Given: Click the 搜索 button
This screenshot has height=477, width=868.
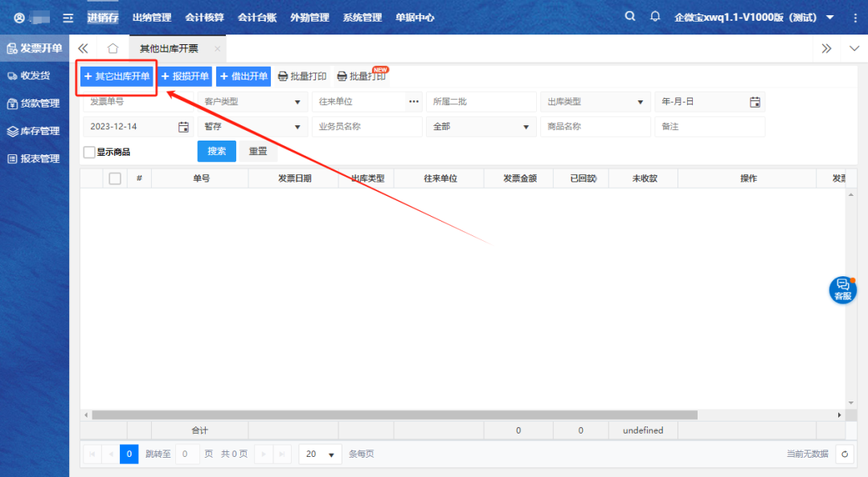Looking at the screenshot, I should tap(217, 152).
